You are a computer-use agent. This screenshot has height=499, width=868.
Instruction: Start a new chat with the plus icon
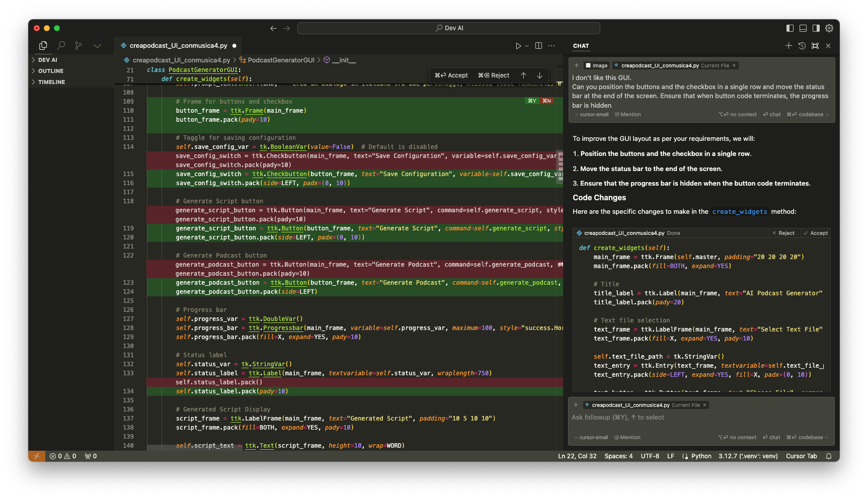[x=788, y=46]
